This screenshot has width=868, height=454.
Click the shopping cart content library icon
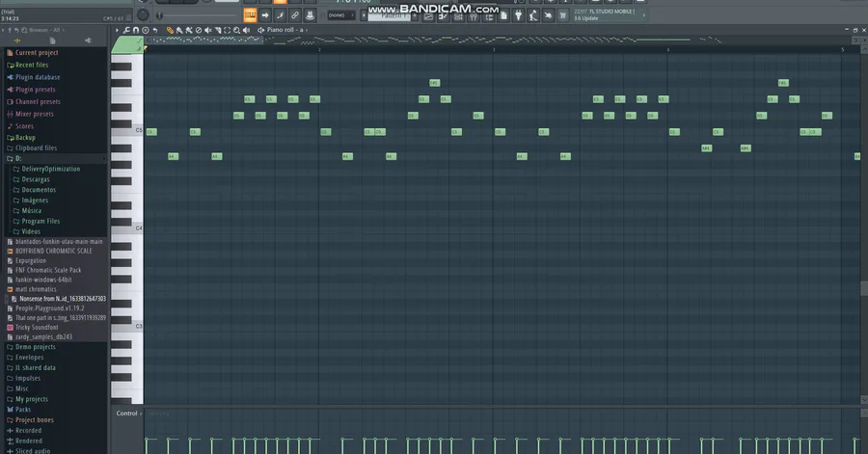pos(563,15)
